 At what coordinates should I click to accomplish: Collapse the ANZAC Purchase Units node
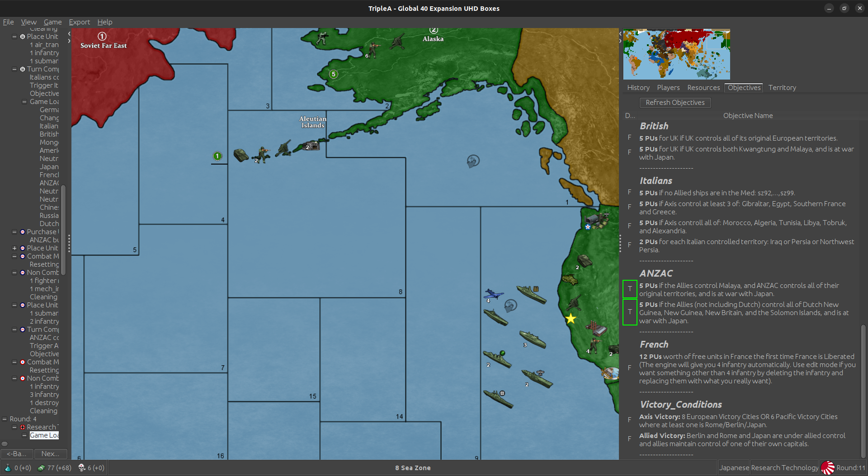[14, 232]
